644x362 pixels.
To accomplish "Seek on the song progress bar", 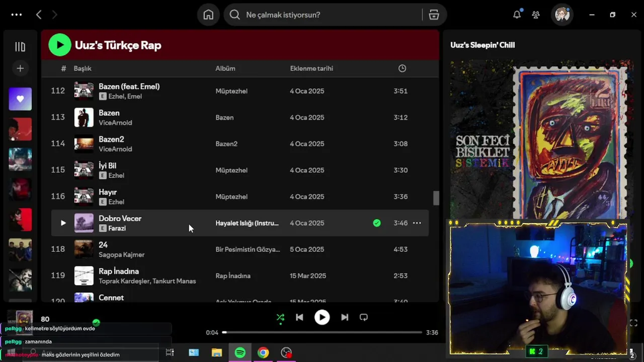I will click(x=322, y=332).
